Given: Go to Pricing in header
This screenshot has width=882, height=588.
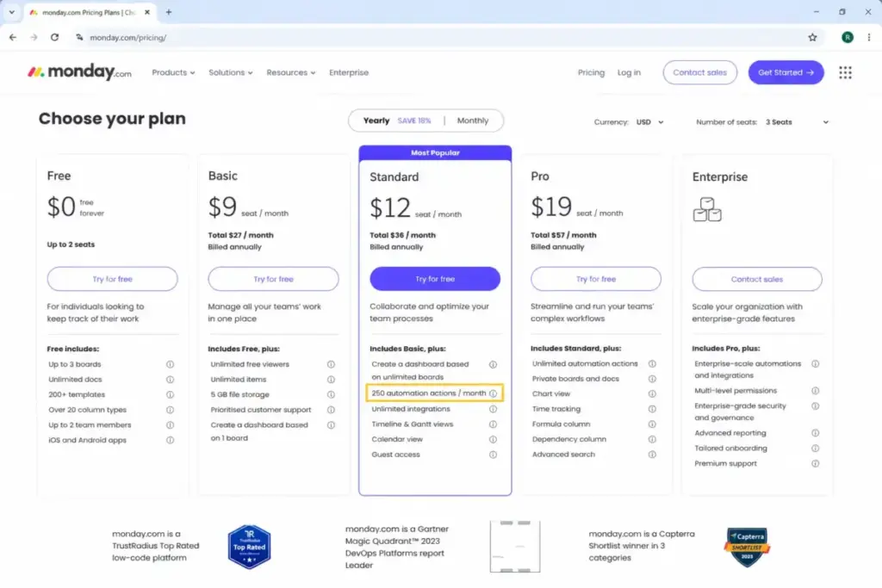Looking at the screenshot, I should (x=591, y=72).
